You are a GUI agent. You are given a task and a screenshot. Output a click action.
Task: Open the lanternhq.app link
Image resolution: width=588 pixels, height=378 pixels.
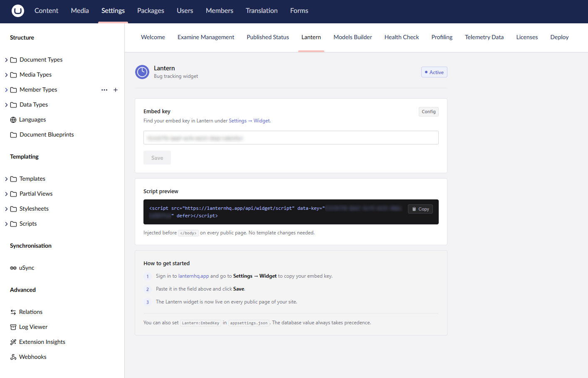click(x=194, y=276)
